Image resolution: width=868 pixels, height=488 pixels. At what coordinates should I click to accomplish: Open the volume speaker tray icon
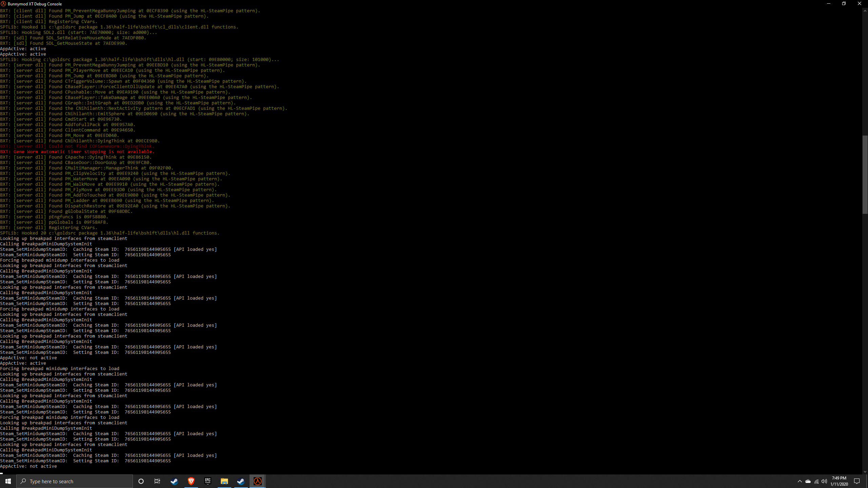[824, 481]
